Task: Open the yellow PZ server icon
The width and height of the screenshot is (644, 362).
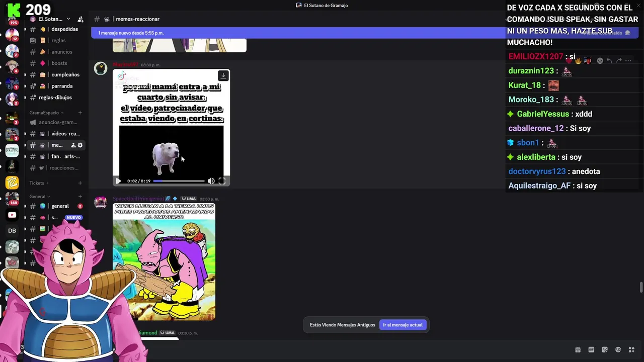Action: 12,182
